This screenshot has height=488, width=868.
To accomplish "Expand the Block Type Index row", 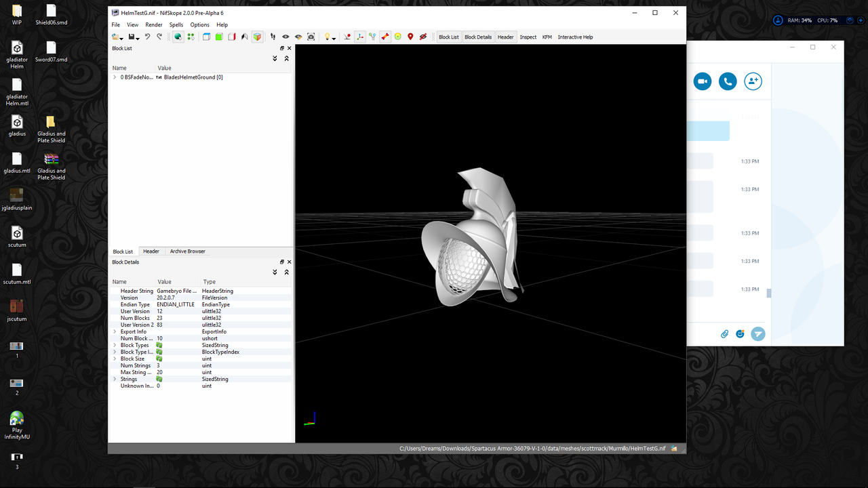I will coord(115,352).
